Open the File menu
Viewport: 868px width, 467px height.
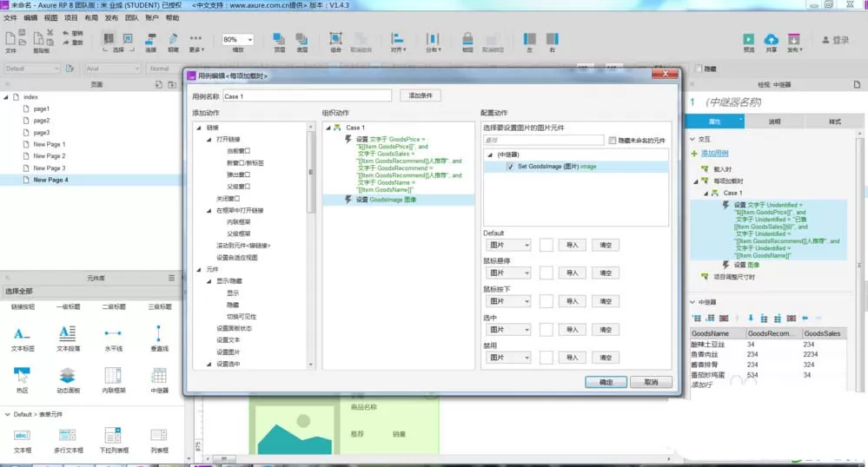click(x=10, y=17)
